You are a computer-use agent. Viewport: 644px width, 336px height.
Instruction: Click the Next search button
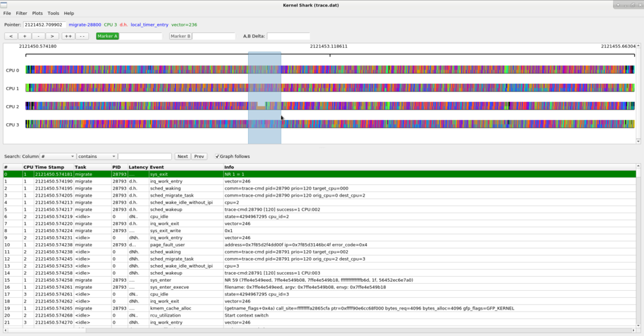pyautogui.click(x=183, y=156)
